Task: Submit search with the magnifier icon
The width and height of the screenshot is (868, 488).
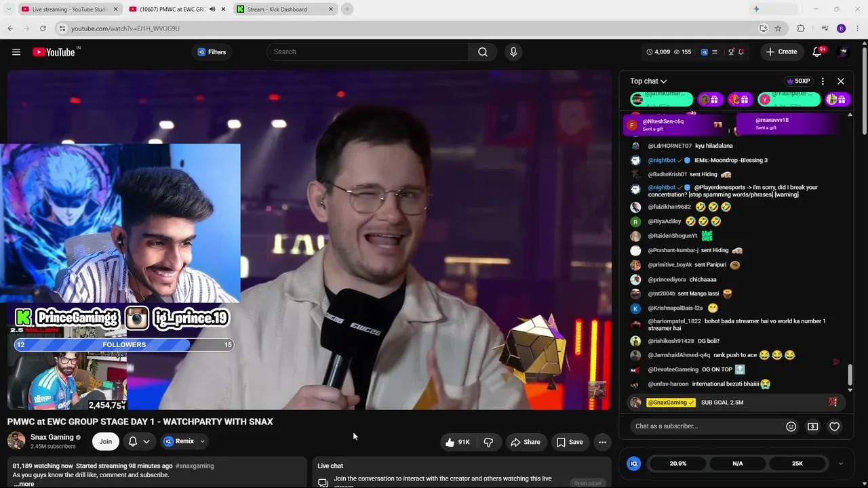Action: point(483,52)
